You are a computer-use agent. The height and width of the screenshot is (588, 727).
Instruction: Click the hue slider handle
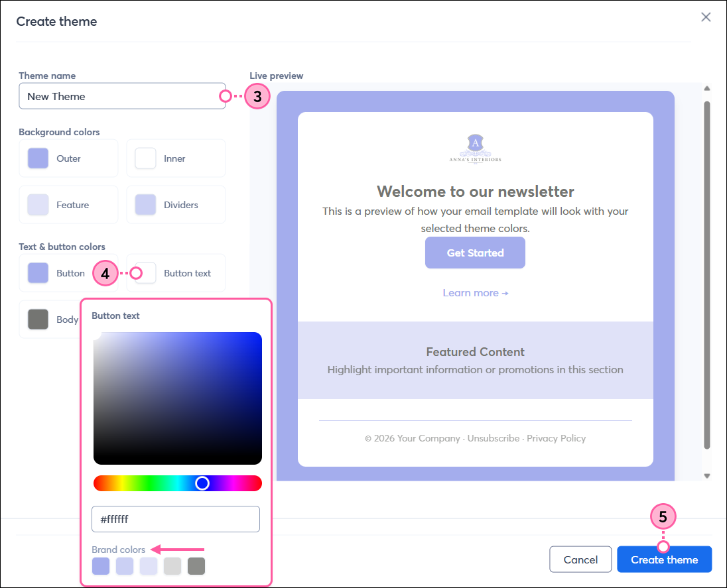click(202, 483)
